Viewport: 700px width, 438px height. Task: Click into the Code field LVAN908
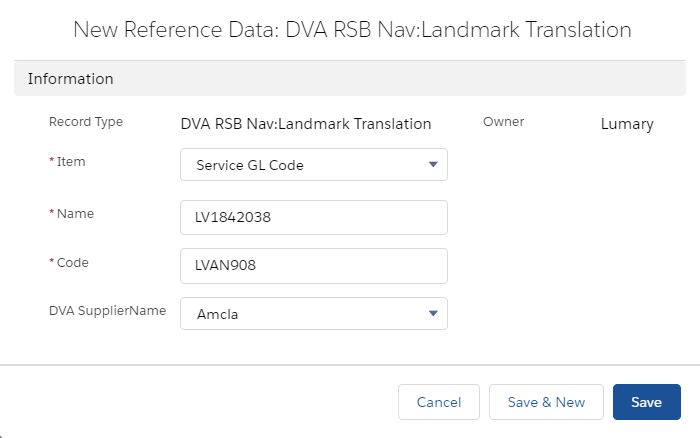314,266
